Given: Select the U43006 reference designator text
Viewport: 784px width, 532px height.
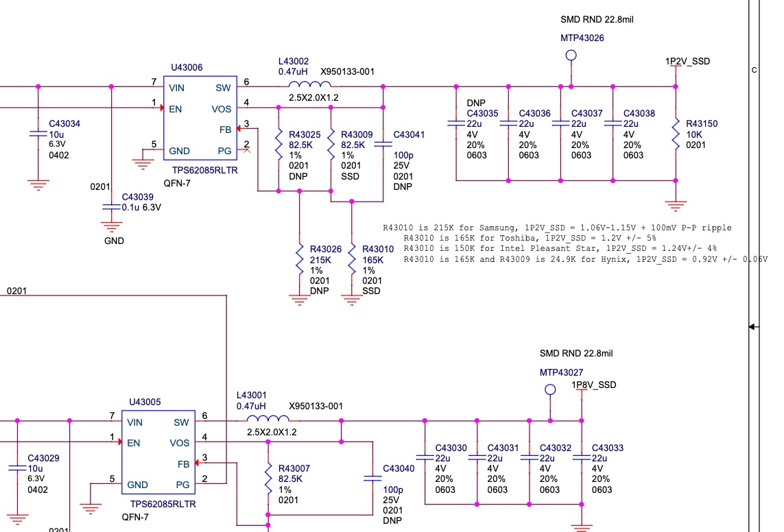Looking at the screenshot, I should (187, 67).
